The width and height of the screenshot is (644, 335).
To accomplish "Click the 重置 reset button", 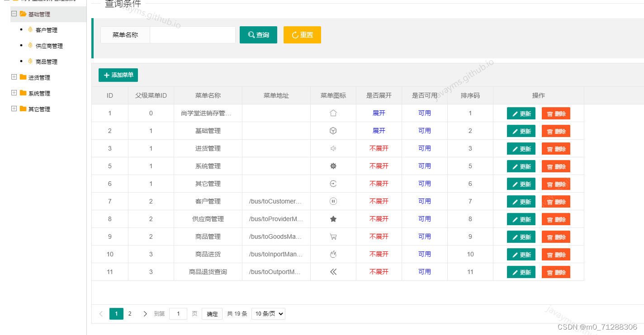I will tap(302, 35).
